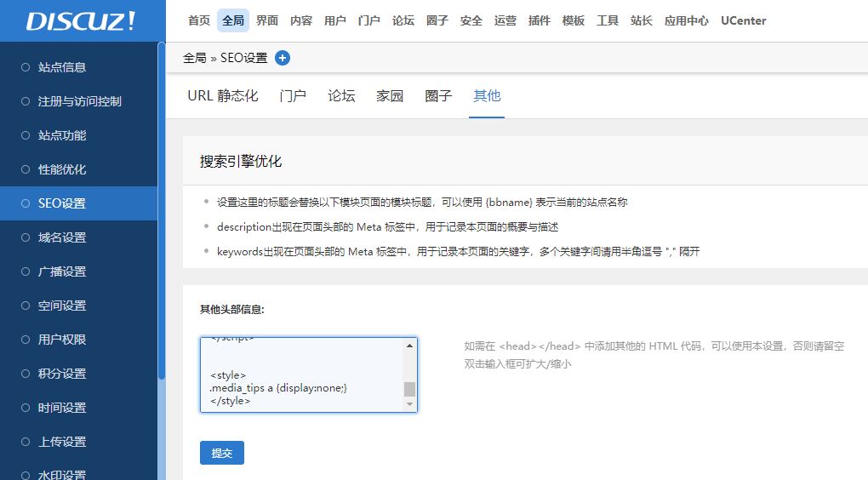Click textarea scrollbar down arrow

click(409, 404)
